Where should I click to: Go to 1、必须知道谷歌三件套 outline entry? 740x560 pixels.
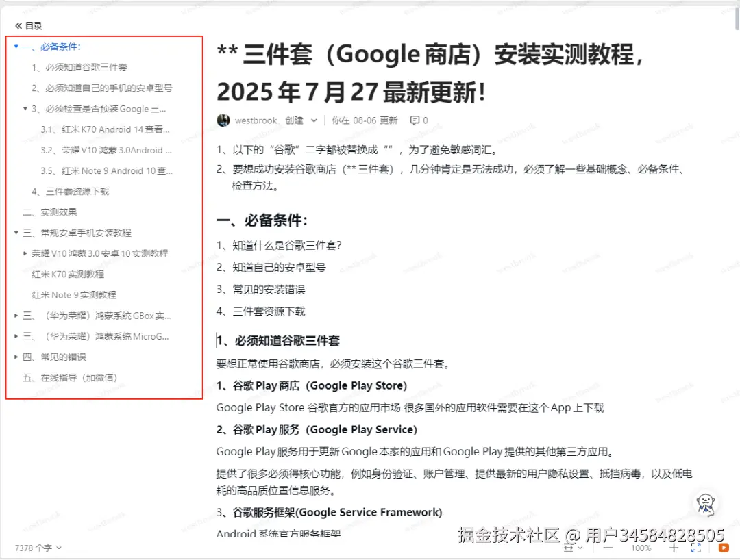[79, 67]
